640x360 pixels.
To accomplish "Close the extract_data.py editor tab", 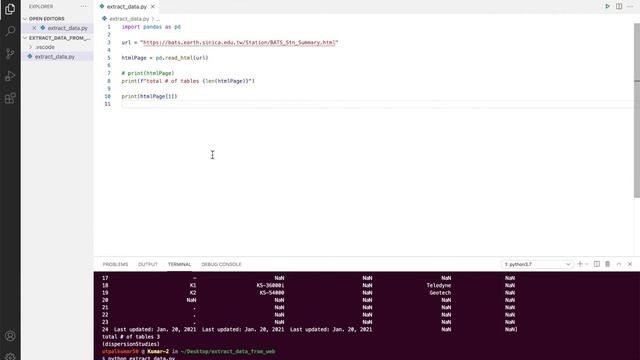I will pos(153,7).
